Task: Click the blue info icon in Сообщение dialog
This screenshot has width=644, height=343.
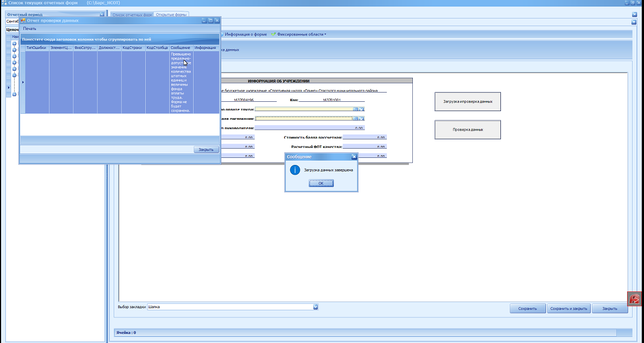Action: [x=295, y=170]
